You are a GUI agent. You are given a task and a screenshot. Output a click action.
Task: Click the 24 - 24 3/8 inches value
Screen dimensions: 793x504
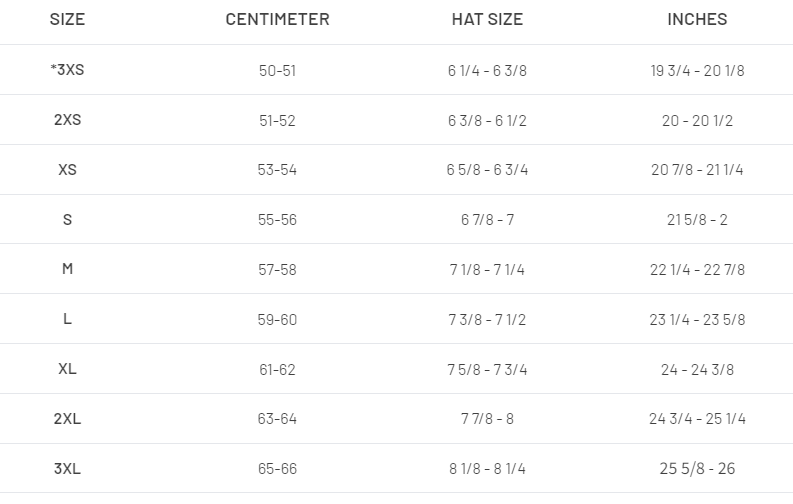[697, 370]
